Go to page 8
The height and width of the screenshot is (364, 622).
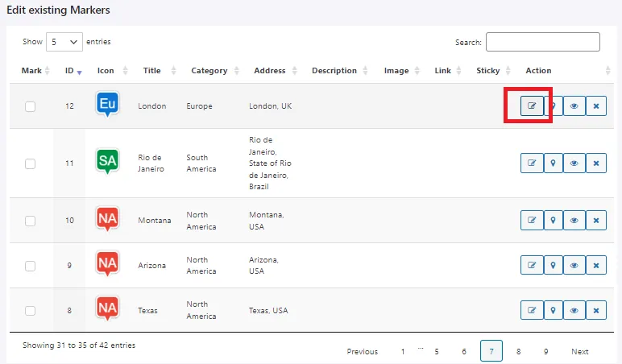click(x=518, y=351)
